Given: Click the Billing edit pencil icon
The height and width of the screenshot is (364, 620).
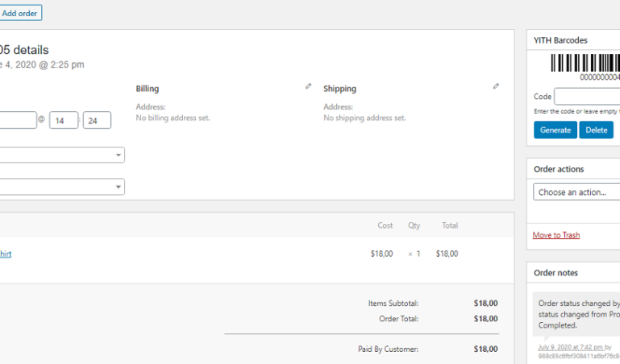Looking at the screenshot, I should point(308,86).
